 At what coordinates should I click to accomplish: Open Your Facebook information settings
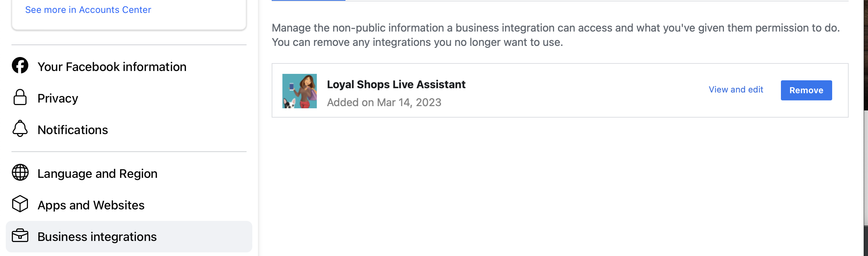point(129,67)
